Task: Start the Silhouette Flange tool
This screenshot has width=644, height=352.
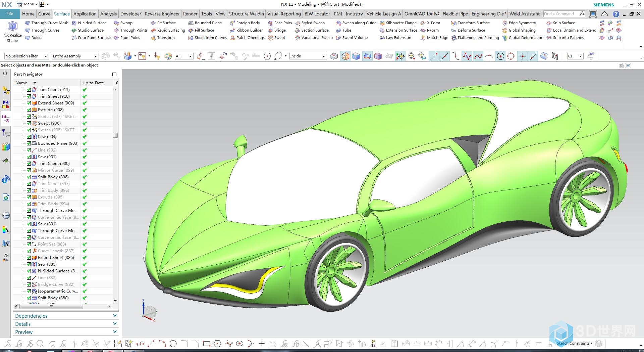Action: click(398, 23)
